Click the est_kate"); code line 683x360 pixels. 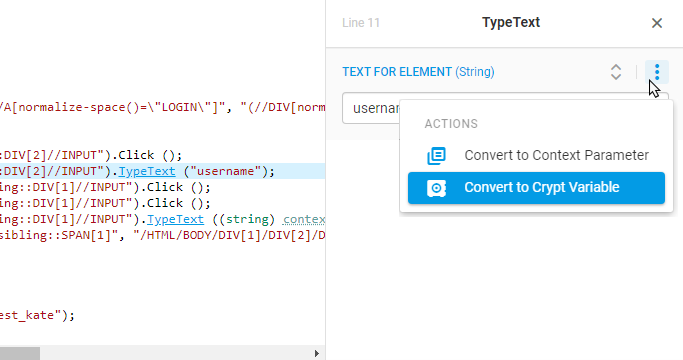point(37,315)
